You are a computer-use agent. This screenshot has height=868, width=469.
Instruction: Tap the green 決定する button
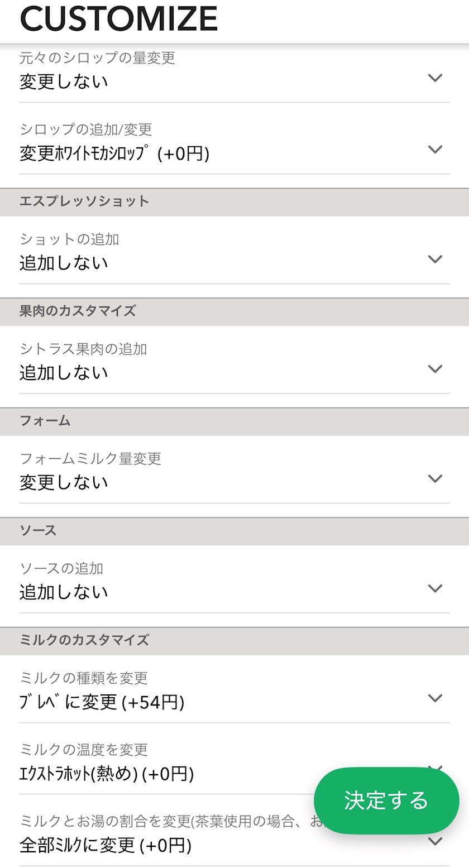(386, 800)
